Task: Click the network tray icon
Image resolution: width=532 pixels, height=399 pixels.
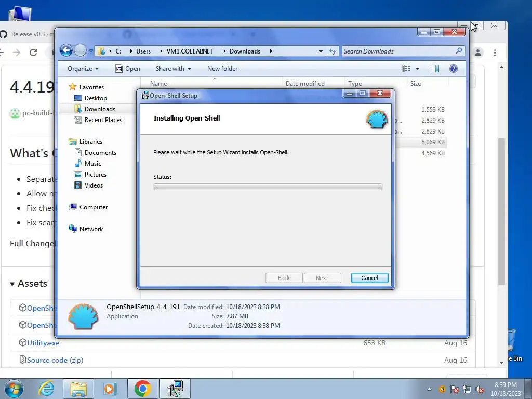Action: coord(467,390)
